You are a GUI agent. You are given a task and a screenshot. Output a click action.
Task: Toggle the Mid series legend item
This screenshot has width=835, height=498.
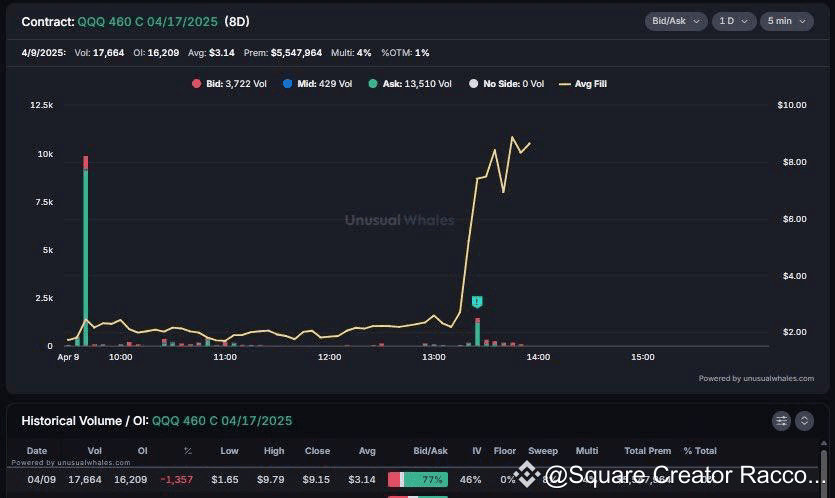point(317,84)
